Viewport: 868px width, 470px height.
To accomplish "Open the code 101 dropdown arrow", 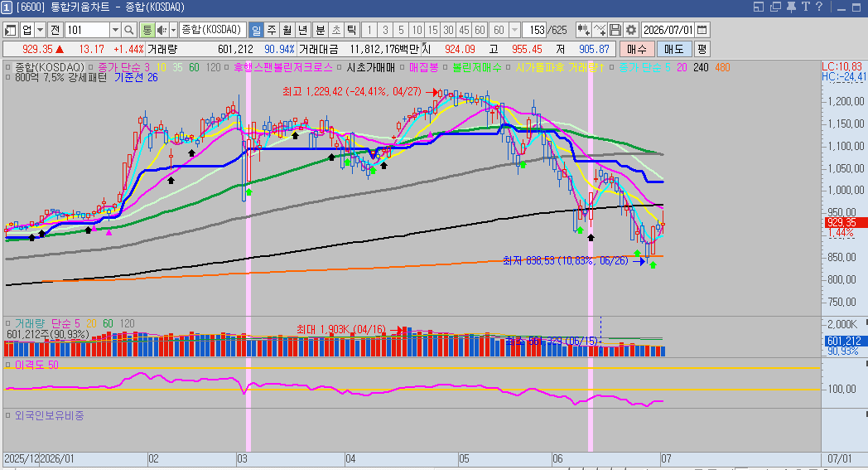I will (115, 30).
